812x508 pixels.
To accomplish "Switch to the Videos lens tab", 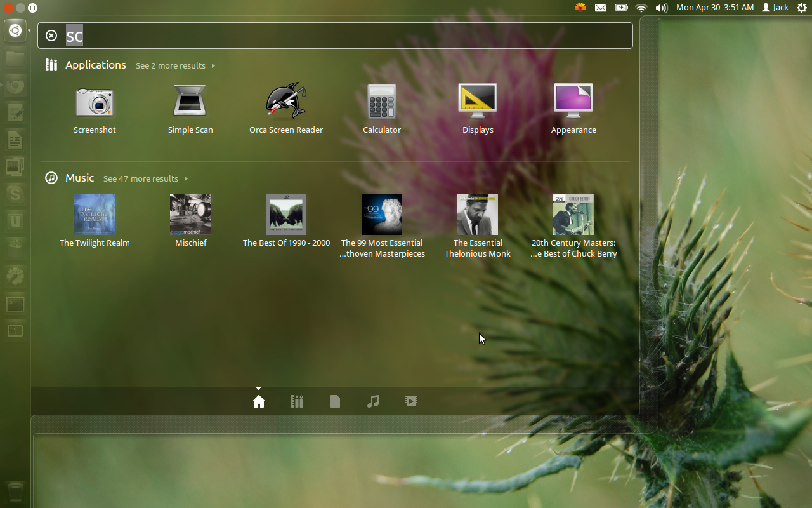I will [411, 401].
